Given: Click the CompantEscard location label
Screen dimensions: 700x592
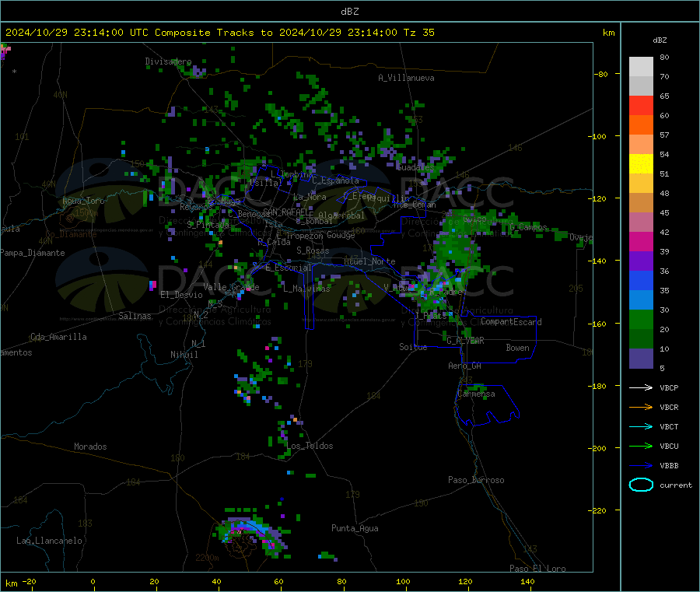Looking at the screenshot, I should click(511, 322).
